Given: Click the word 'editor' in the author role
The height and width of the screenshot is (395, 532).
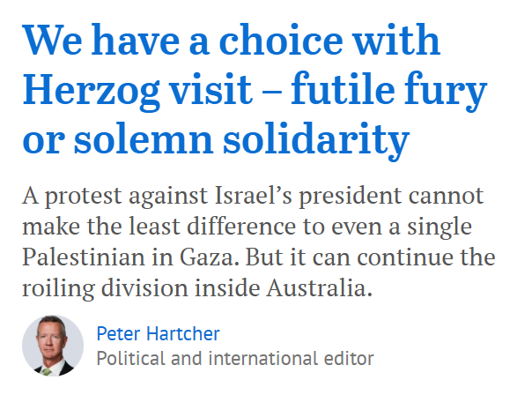Looking at the screenshot, I should (349, 359).
